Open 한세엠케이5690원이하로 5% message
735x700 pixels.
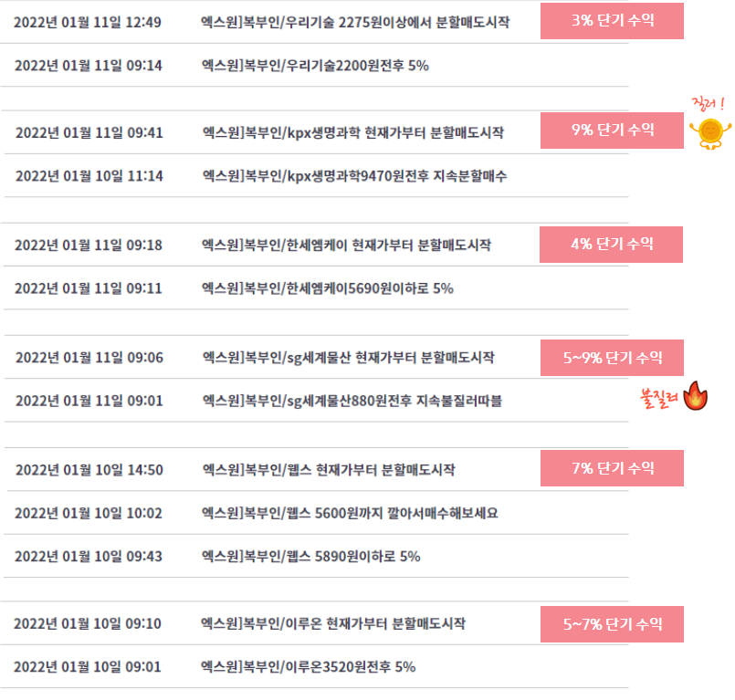click(x=328, y=288)
